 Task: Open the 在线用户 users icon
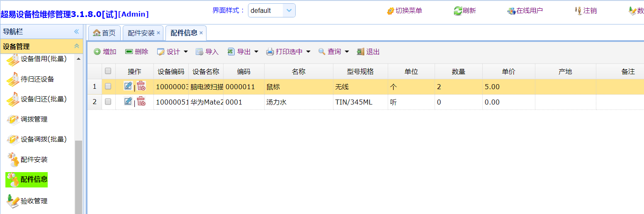pos(511,11)
